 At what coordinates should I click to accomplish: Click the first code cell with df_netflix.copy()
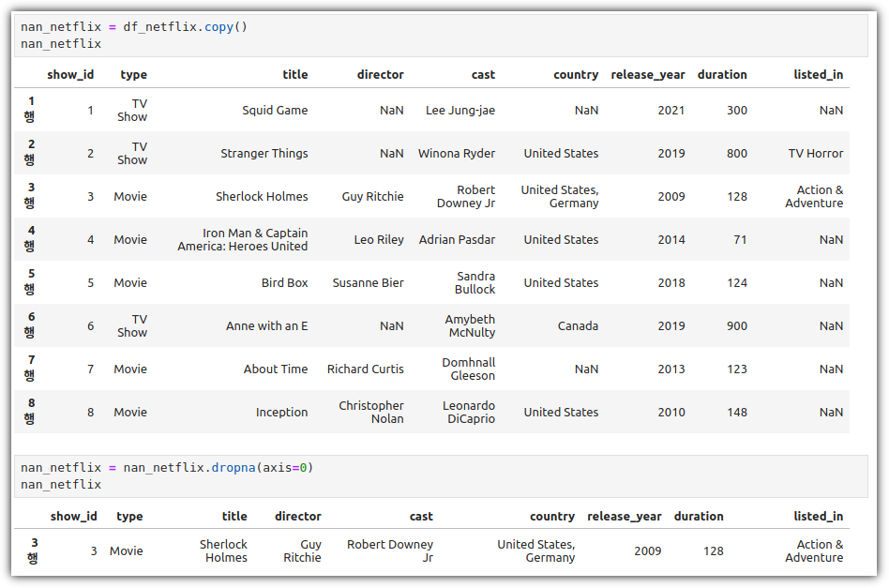pos(441,35)
